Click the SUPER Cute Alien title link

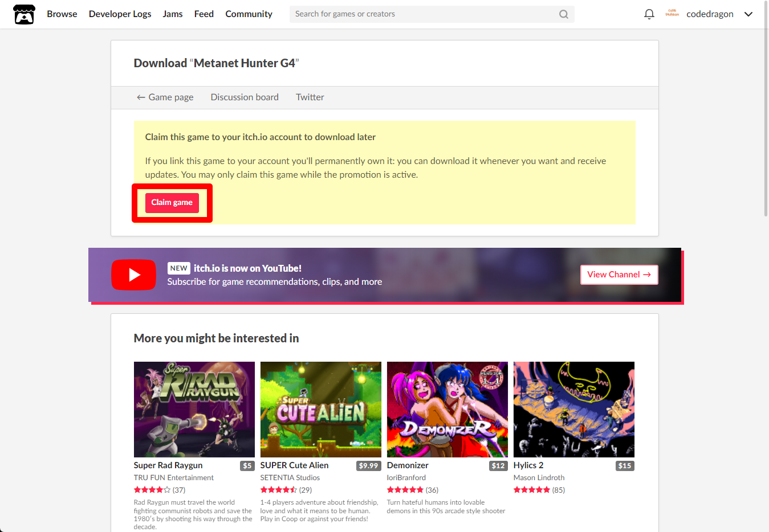[x=295, y=465]
